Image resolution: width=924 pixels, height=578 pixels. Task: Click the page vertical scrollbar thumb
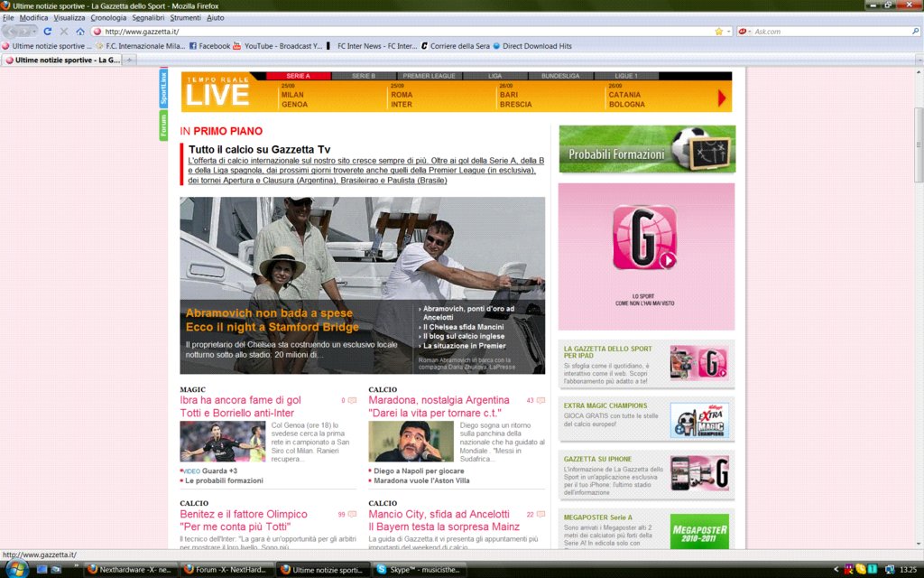[918, 144]
